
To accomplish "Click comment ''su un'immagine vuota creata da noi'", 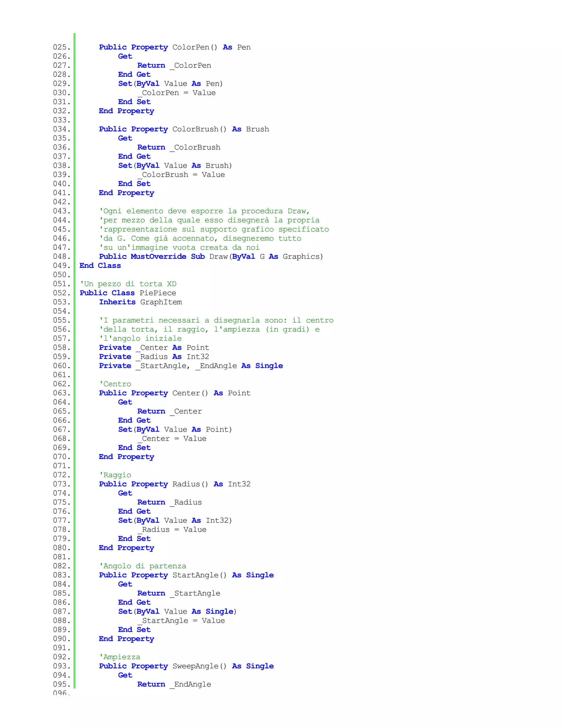I will 179,247.
